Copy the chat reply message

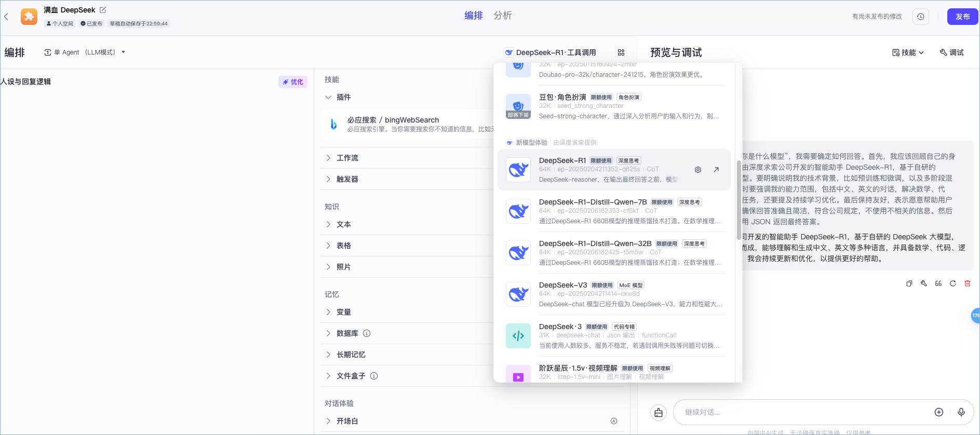tap(909, 283)
